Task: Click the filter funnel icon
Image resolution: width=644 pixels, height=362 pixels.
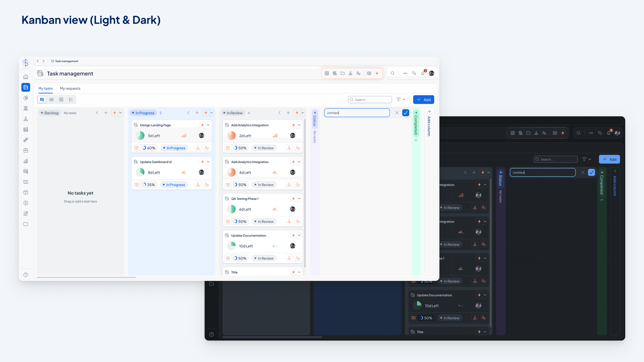Action: click(398, 99)
